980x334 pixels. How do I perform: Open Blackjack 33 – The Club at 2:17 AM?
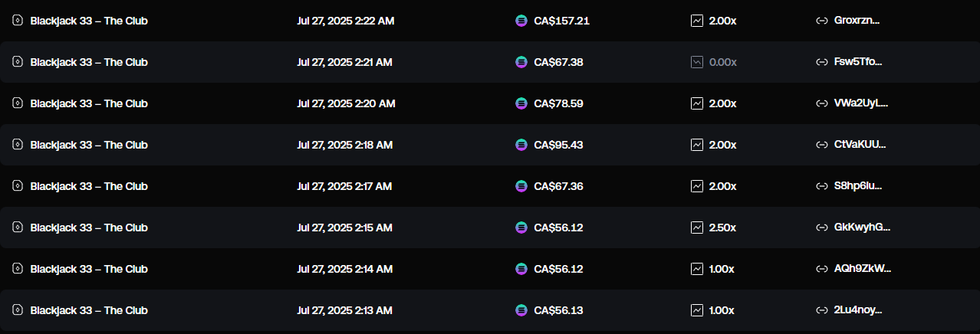click(x=89, y=186)
